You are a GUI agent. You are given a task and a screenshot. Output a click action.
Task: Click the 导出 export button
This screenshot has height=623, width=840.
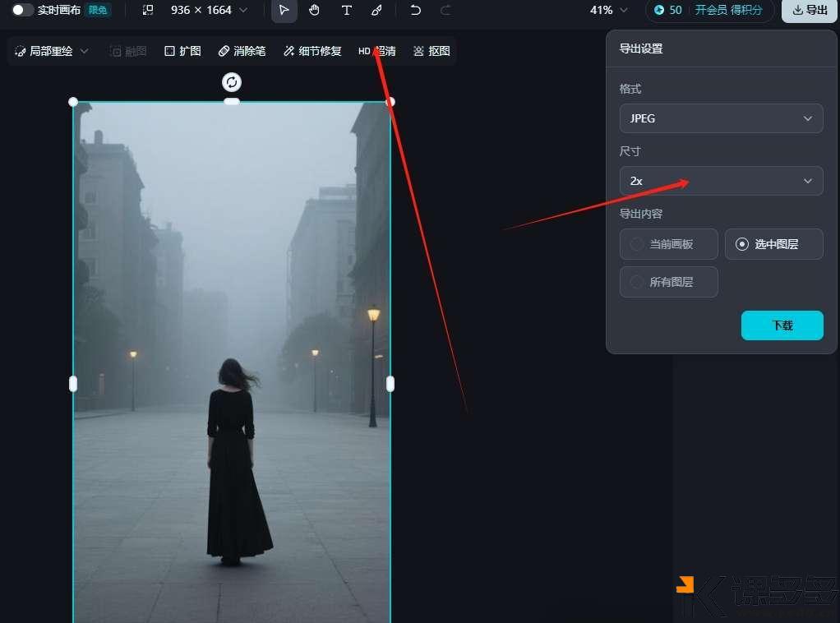810,10
